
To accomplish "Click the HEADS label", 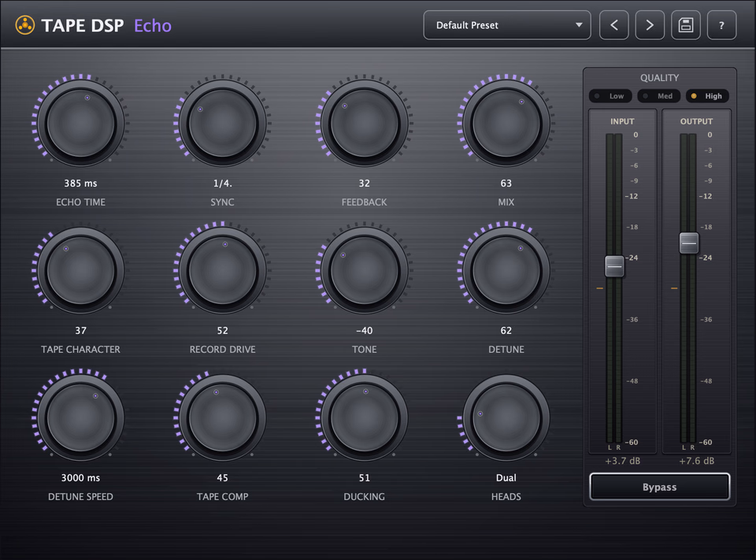I will [x=506, y=496].
